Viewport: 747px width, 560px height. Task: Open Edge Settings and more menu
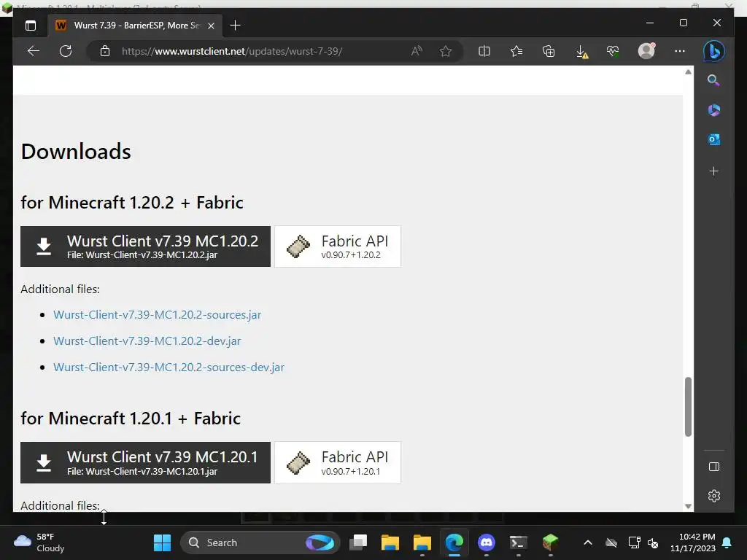680,51
